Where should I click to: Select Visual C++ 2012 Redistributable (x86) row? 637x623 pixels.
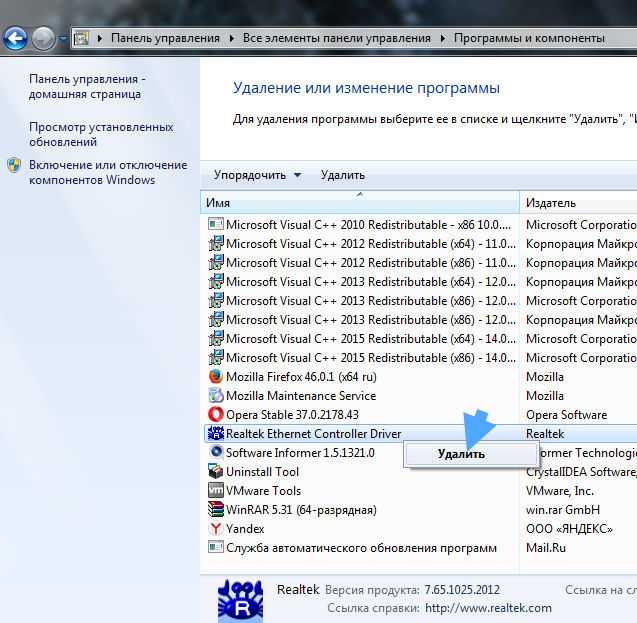pos(418,263)
